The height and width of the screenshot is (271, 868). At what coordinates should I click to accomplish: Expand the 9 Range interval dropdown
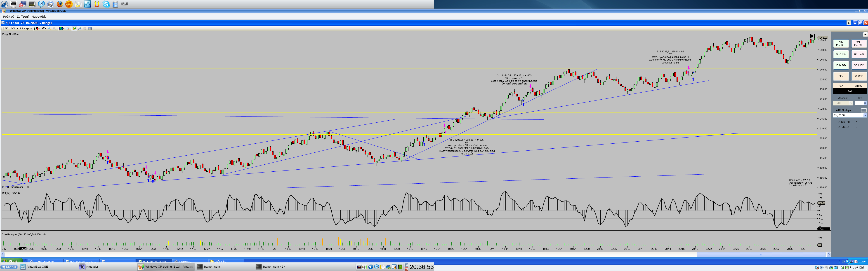[31, 29]
